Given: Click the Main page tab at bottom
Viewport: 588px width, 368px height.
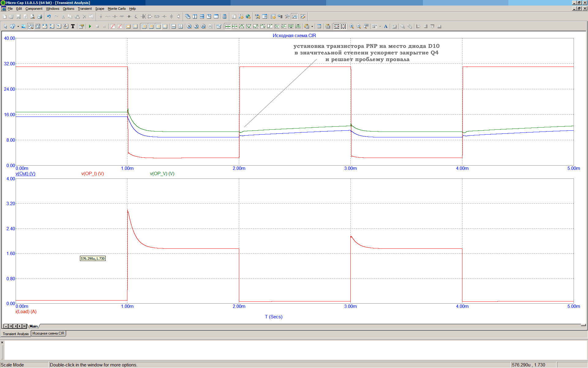Looking at the screenshot, I should [x=33, y=326].
